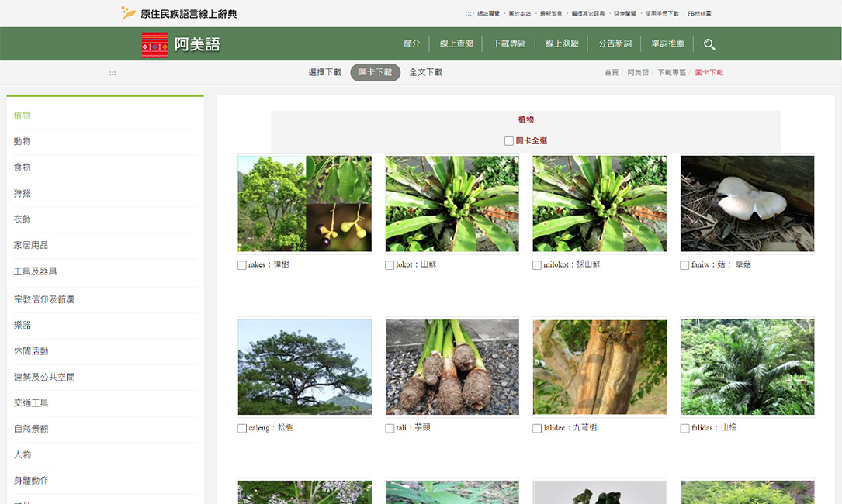Click the red Amis language pattern icon
The image size is (842, 504).
coord(154,45)
